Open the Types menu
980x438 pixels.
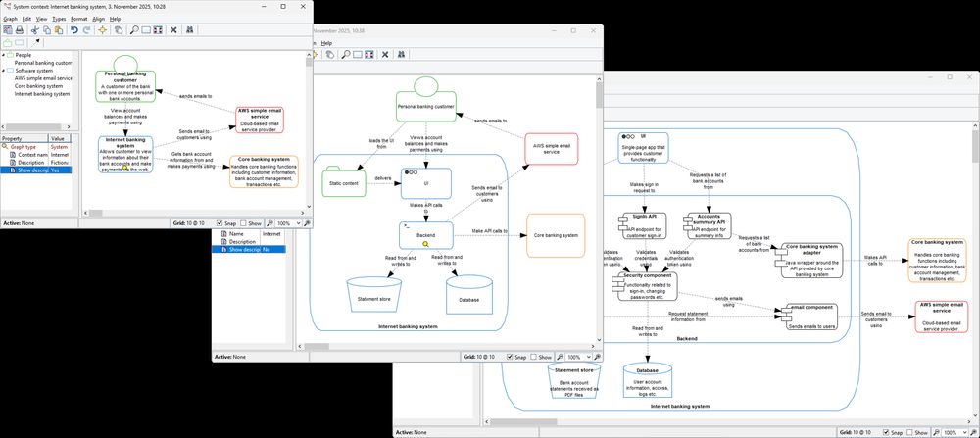tap(59, 19)
